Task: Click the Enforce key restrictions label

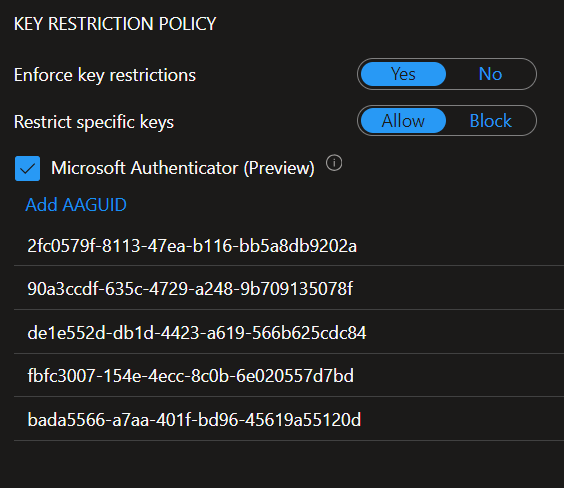Action: click(105, 75)
